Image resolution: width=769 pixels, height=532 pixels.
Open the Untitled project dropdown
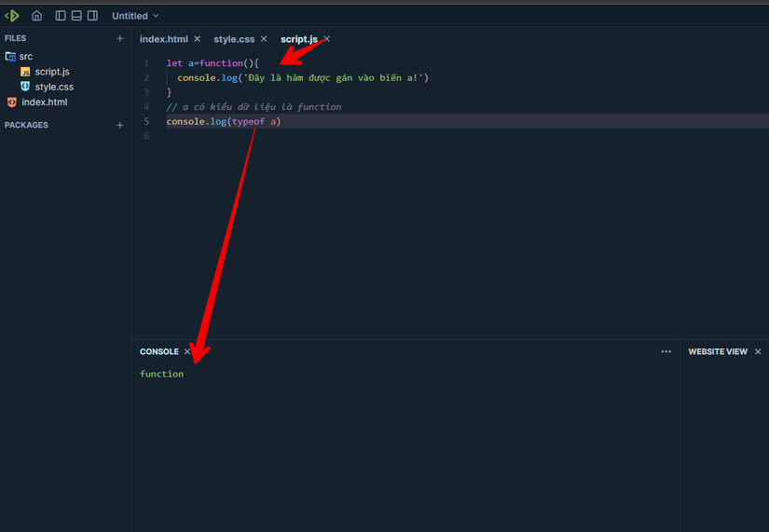coord(135,16)
